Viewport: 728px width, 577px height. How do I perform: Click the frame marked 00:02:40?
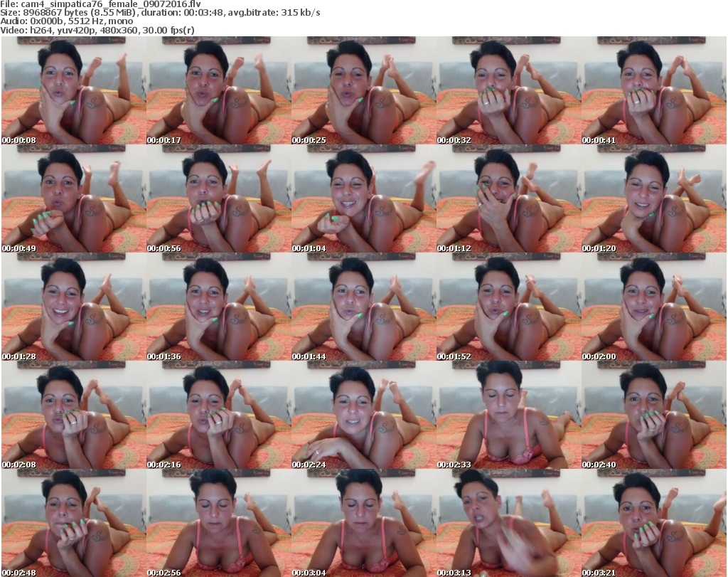[x=654, y=415]
